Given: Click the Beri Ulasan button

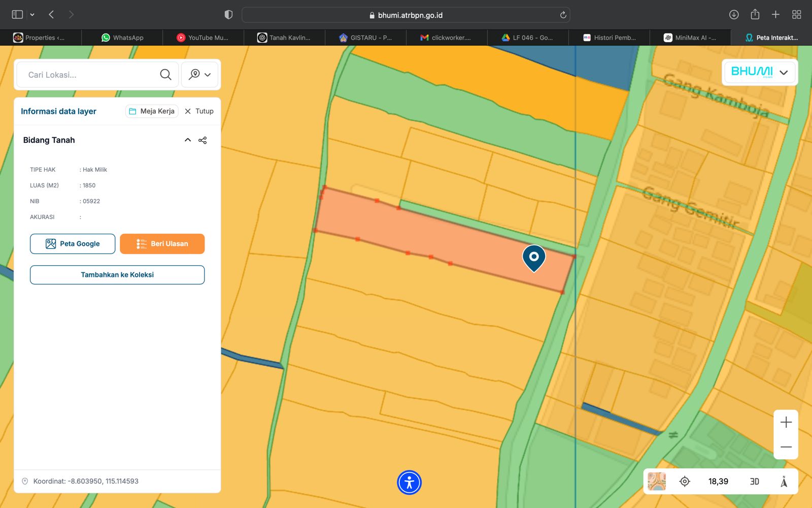Looking at the screenshot, I should coord(162,244).
